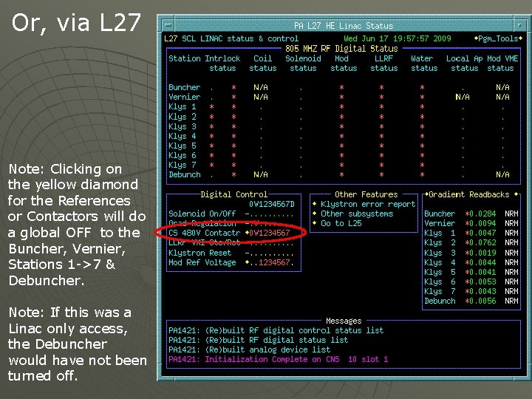This screenshot has height=399, width=532.
Task: Open Klystron error report
Action: pyautogui.click(x=368, y=204)
